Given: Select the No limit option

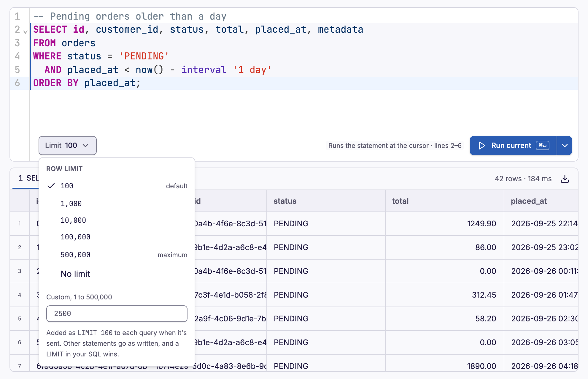Looking at the screenshot, I should [x=117, y=274].
